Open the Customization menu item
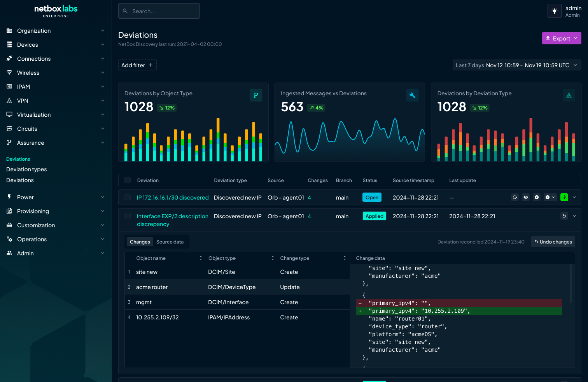Image resolution: width=588 pixels, height=382 pixels. point(36,225)
